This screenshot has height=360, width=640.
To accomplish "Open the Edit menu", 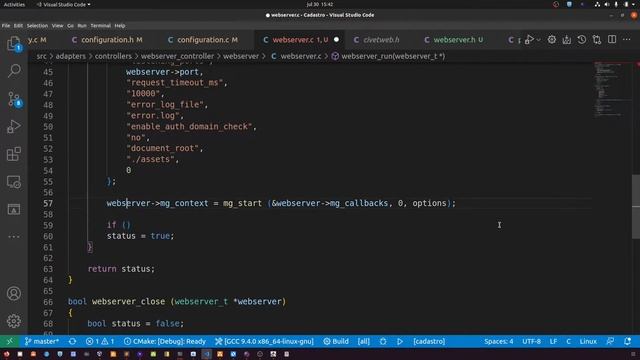I will point(18,25).
